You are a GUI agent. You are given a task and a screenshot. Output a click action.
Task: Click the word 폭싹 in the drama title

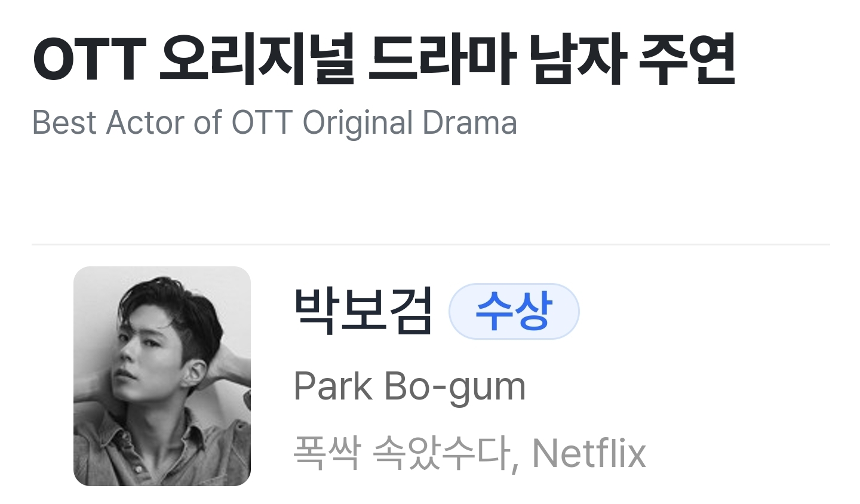327,453
